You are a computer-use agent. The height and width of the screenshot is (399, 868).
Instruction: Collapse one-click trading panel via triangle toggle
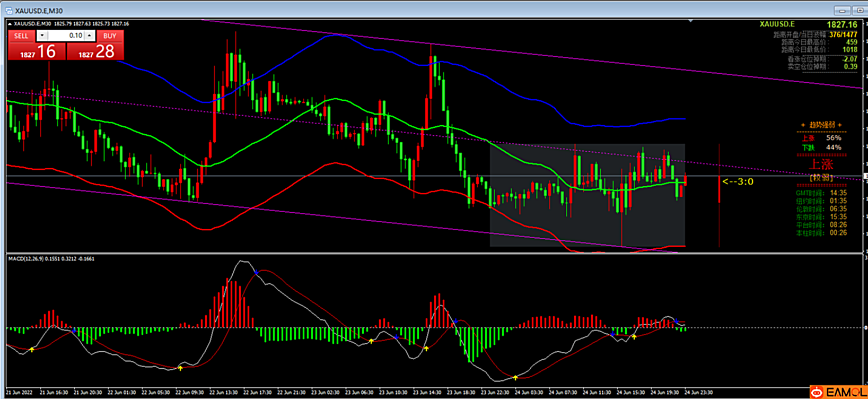(10, 24)
